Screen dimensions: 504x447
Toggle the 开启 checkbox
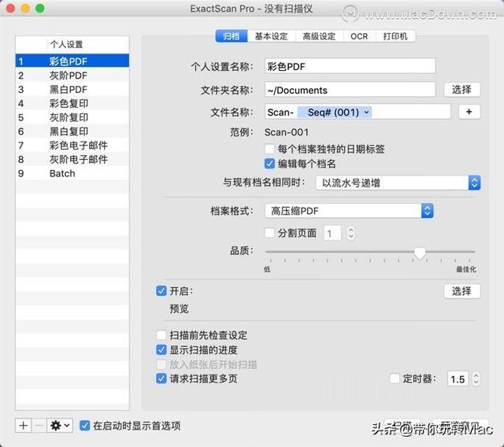(x=161, y=291)
